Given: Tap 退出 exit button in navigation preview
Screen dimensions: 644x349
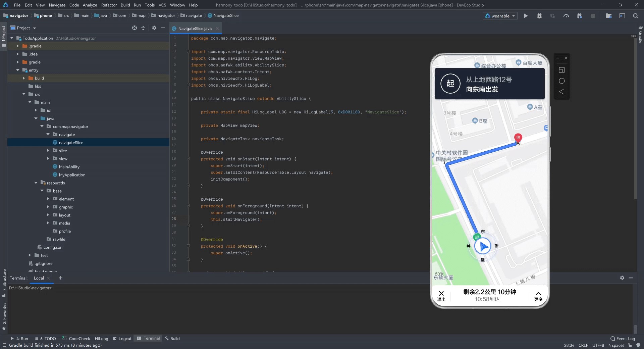Looking at the screenshot, I should coord(441,296).
